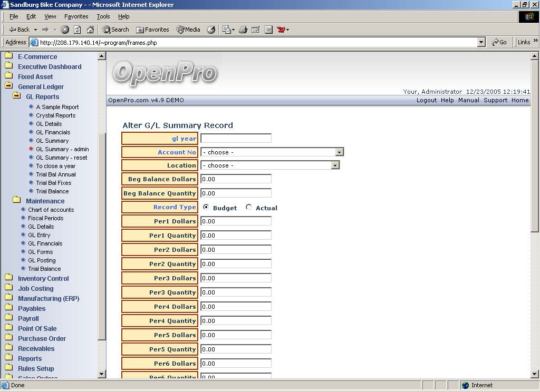Click the Logout link

click(x=426, y=100)
